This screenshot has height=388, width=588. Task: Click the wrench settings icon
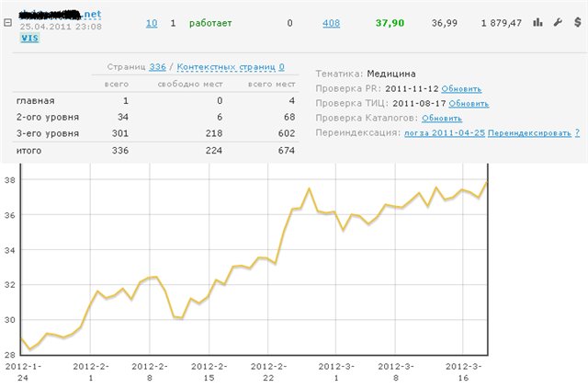point(557,21)
